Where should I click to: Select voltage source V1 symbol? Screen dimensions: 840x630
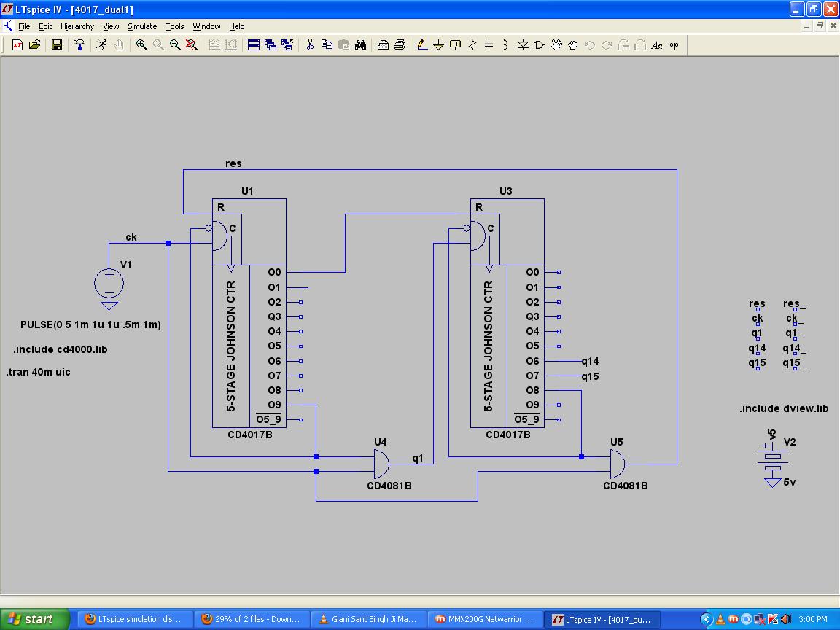(x=109, y=284)
